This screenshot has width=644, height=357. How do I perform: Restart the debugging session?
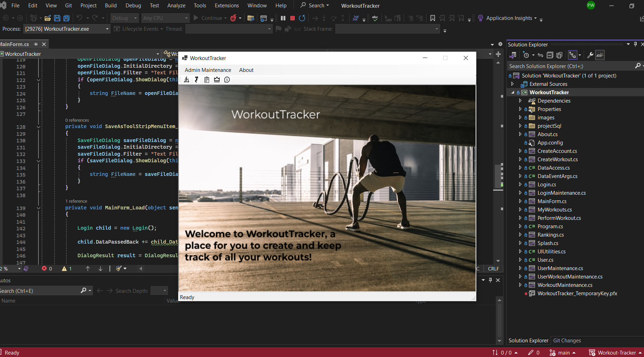[x=302, y=18]
